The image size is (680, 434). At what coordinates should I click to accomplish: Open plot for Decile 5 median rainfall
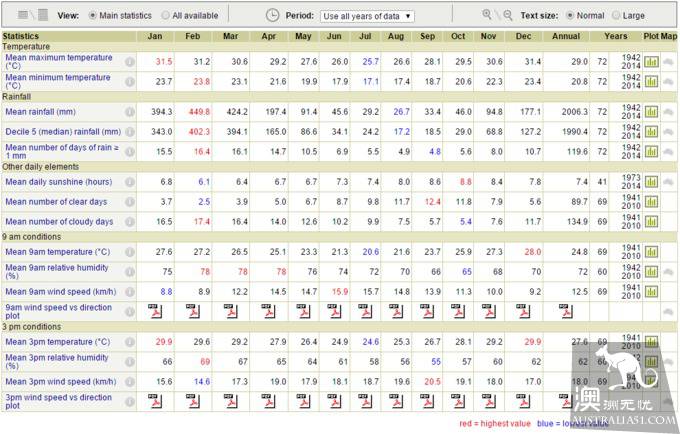point(651,131)
